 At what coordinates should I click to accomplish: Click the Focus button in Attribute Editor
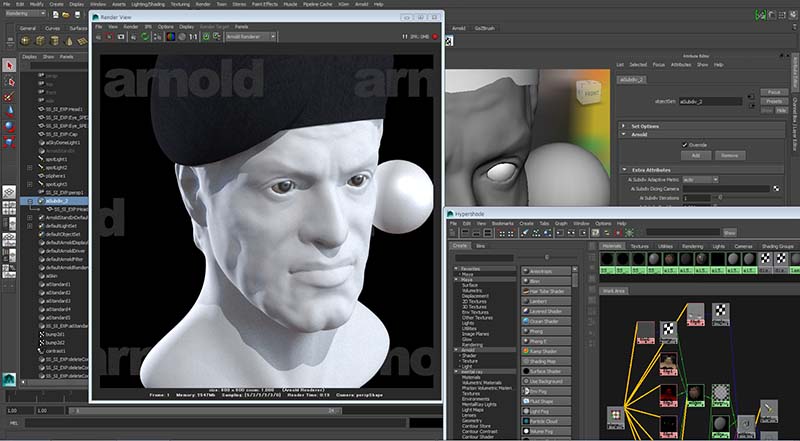pyautogui.click(x=774, y=92)
